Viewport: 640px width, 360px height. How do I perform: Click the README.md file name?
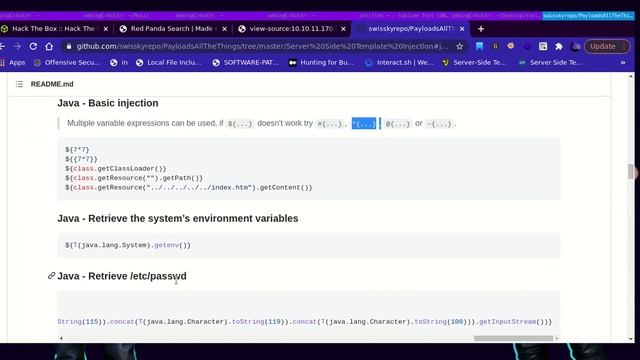[x=52, y=84]
